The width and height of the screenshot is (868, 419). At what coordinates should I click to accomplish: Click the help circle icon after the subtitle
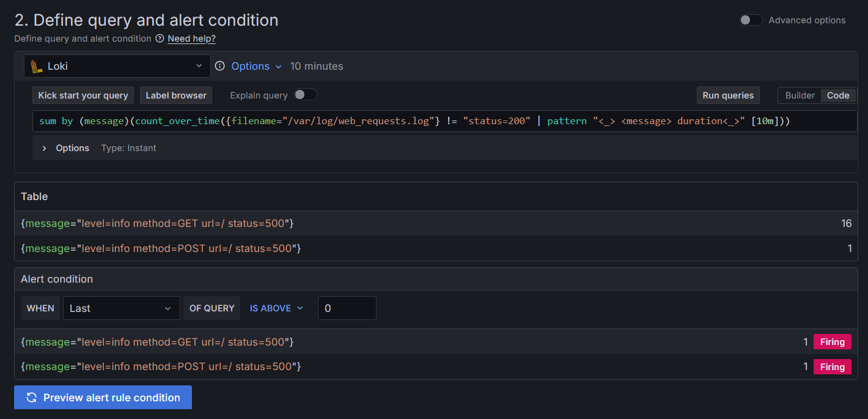(x=160, y=38)
